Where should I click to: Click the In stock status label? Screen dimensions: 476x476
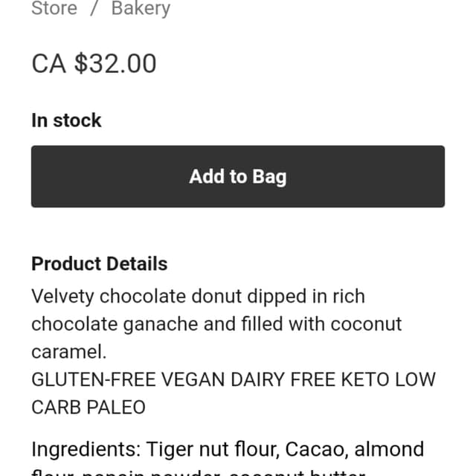[66, 120]
